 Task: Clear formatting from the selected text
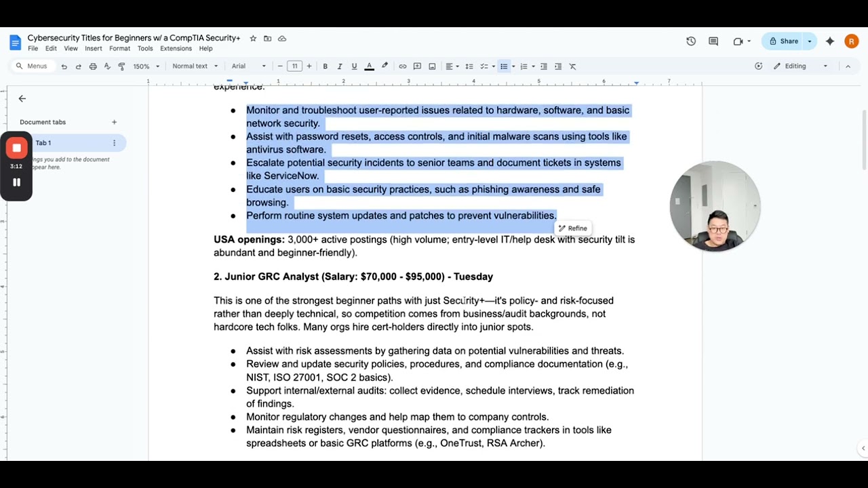pos(572,66)
